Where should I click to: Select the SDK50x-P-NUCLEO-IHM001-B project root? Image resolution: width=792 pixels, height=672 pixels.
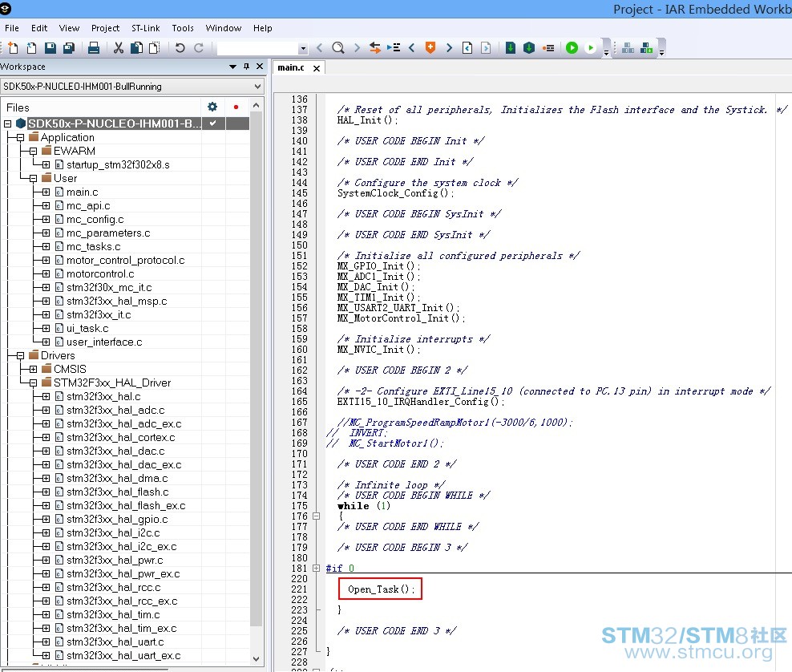click(x=114, y=123)
